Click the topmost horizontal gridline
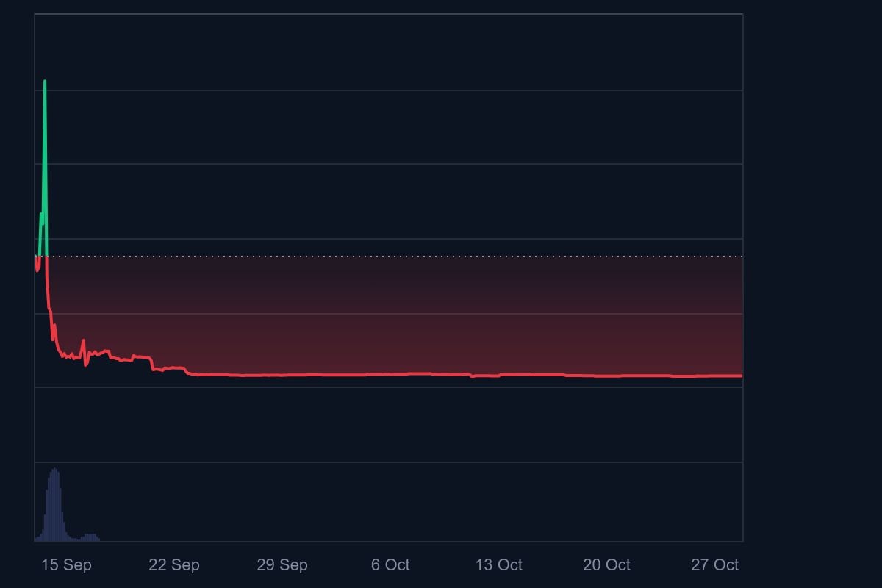 tap(367, 90)
